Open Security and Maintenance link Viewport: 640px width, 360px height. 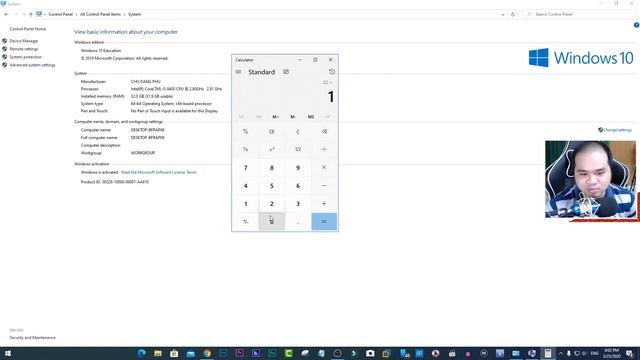(32, 338)
